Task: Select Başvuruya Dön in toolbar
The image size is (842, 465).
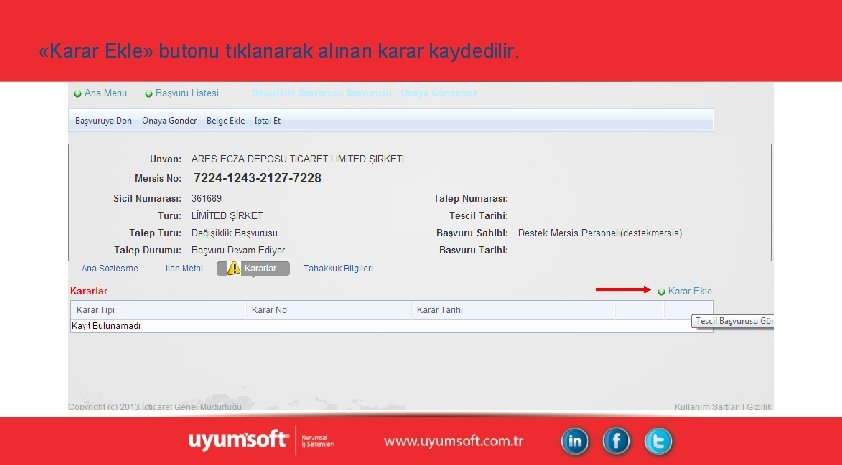Action: pos(103,121)
